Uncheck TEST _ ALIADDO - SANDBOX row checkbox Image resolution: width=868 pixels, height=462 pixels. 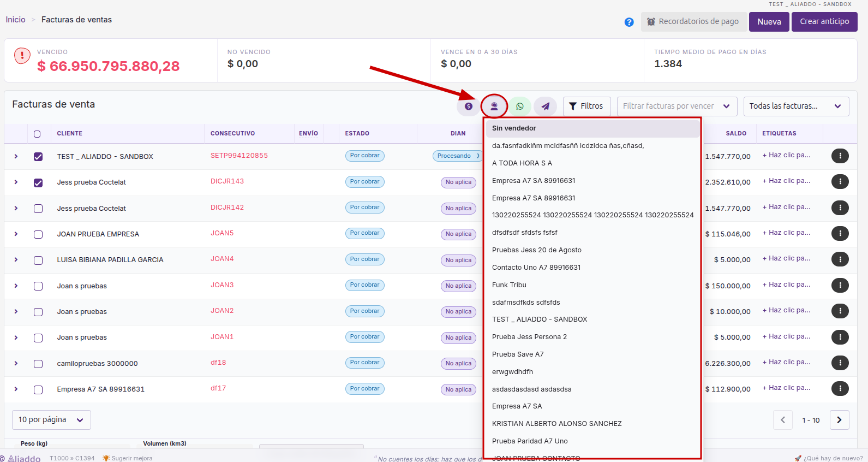38,157
